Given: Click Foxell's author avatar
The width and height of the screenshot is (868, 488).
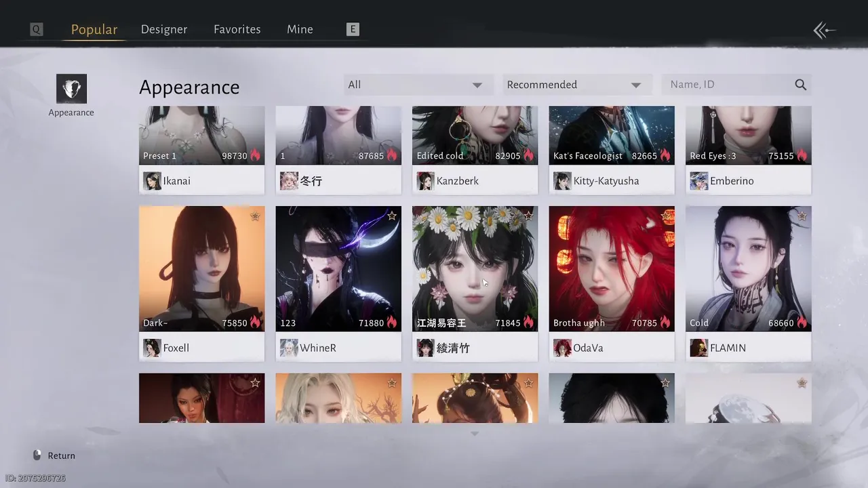Looking at the screenshot, I should [152, 348].
